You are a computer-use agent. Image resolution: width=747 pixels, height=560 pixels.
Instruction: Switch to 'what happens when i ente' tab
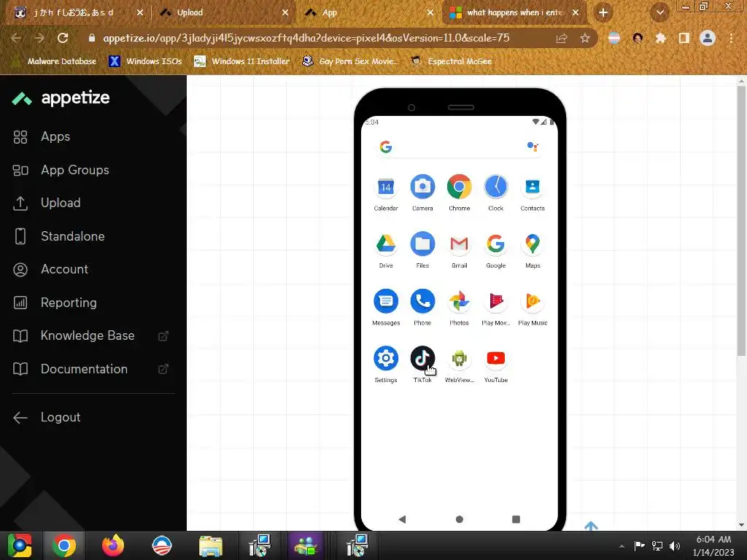514,13
